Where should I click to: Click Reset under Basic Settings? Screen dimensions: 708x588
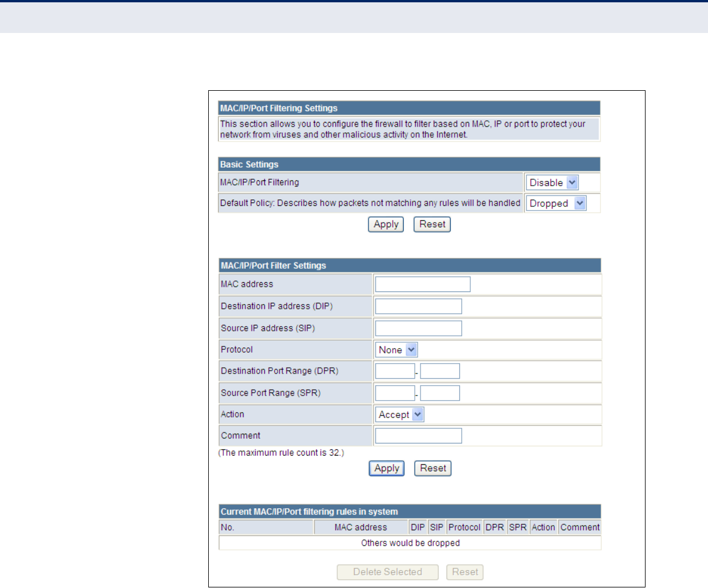click(x=432, y=224)
